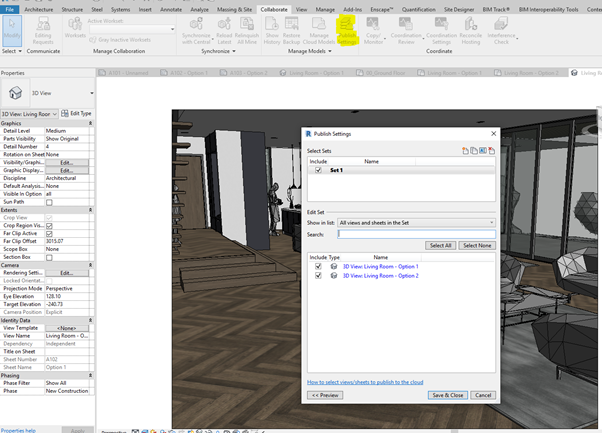Open Manage Cloud Models
The width and height of the screenshot is (602, 433).
click(319, 31)
